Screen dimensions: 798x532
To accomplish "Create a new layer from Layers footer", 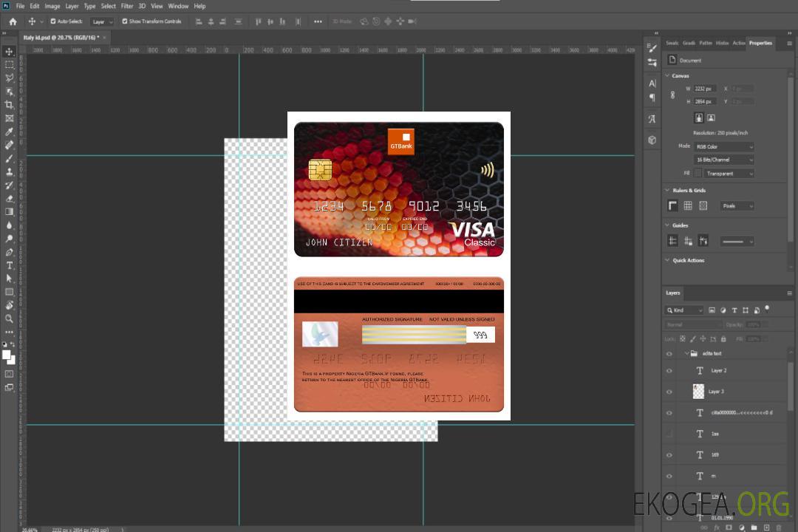I will (x=767, y=528).
